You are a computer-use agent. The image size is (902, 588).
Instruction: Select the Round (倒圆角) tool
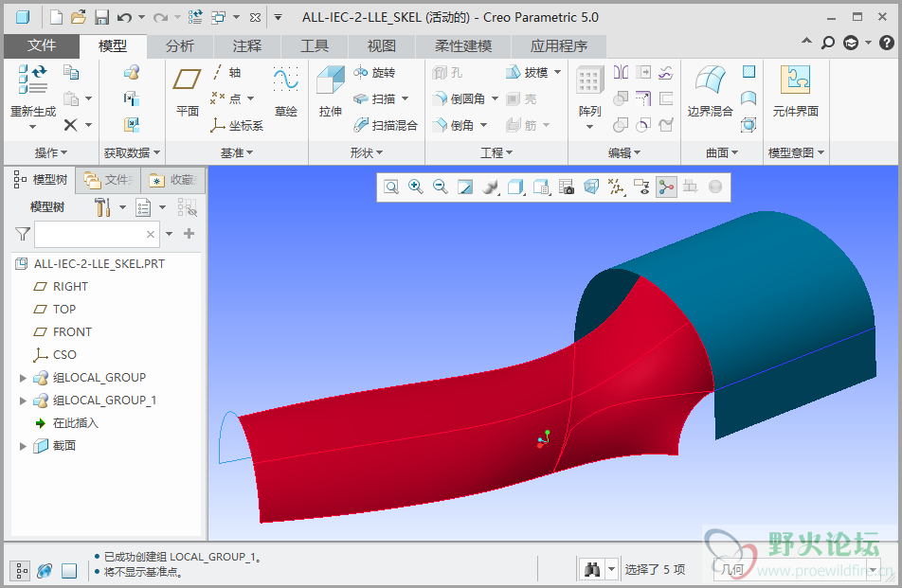(x=459, y=98)
